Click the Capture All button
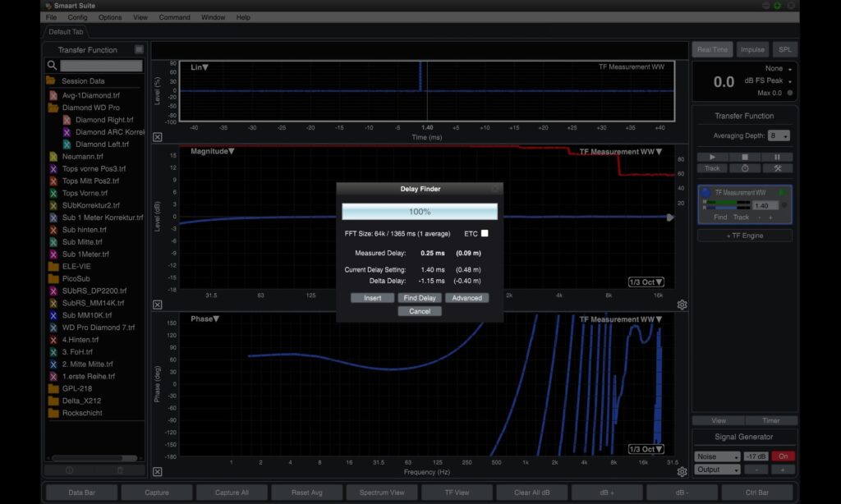Screen dimensions: 841x504 [232, 493]
